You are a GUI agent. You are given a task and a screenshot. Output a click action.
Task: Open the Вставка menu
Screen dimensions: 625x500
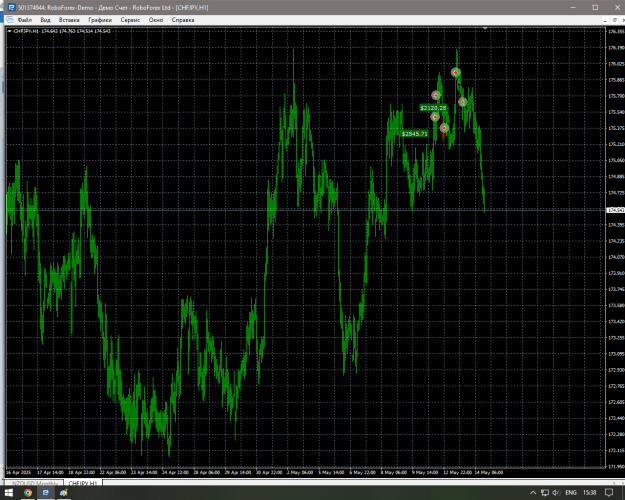pos(69,20)
